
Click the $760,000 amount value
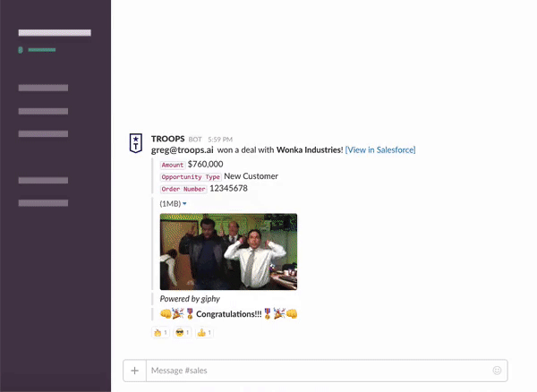click(206, 165)
